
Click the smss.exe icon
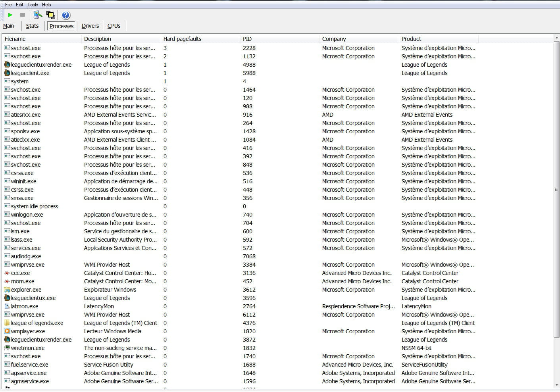pos(7,198)
